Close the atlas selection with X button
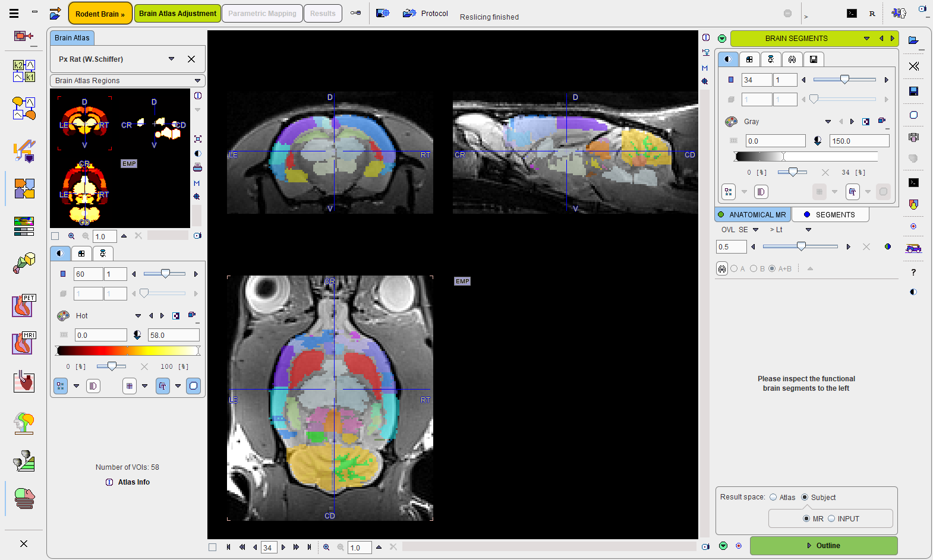 tap(191, 59)
